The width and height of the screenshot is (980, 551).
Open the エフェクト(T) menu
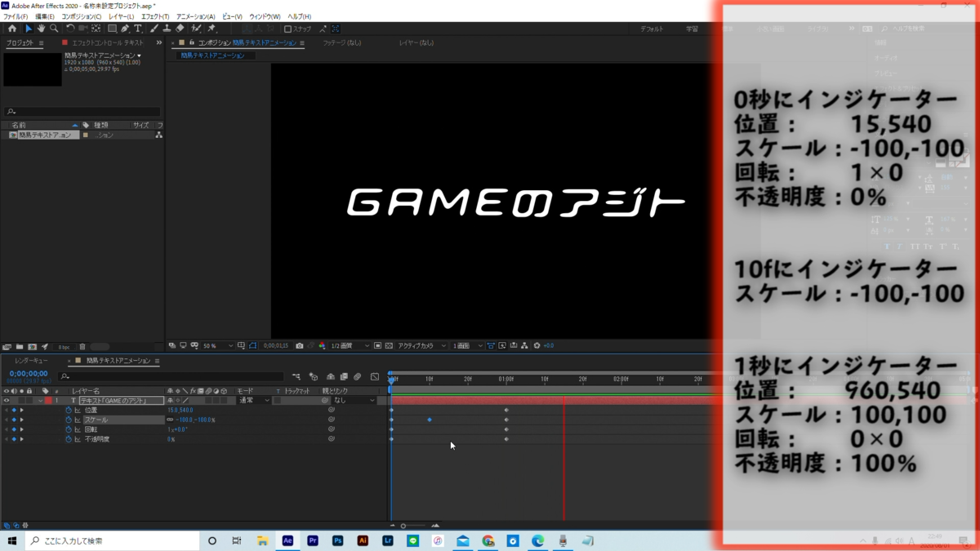click(155, 16)
